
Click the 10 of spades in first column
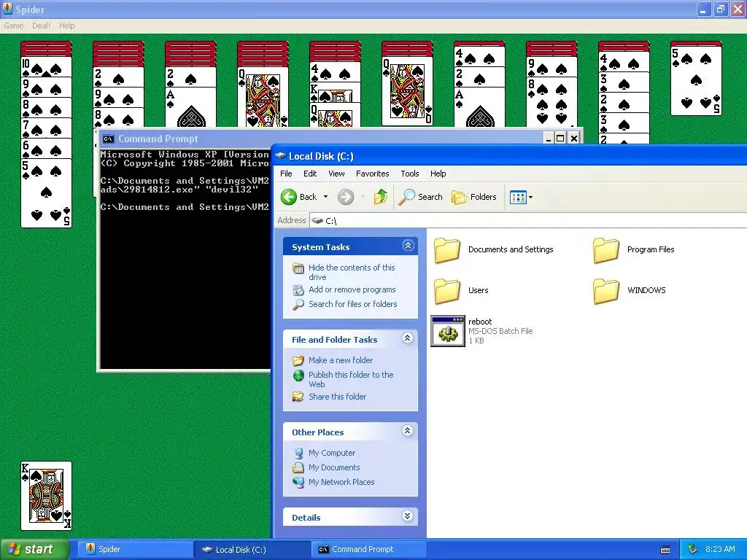[46, 66]
